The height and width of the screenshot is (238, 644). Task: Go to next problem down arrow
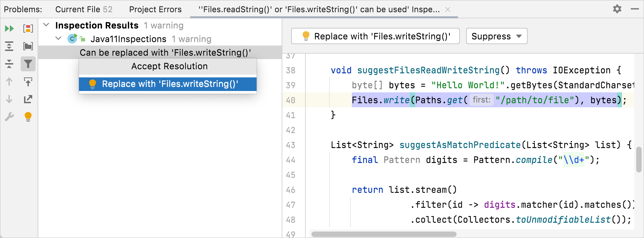click(9, 99)
